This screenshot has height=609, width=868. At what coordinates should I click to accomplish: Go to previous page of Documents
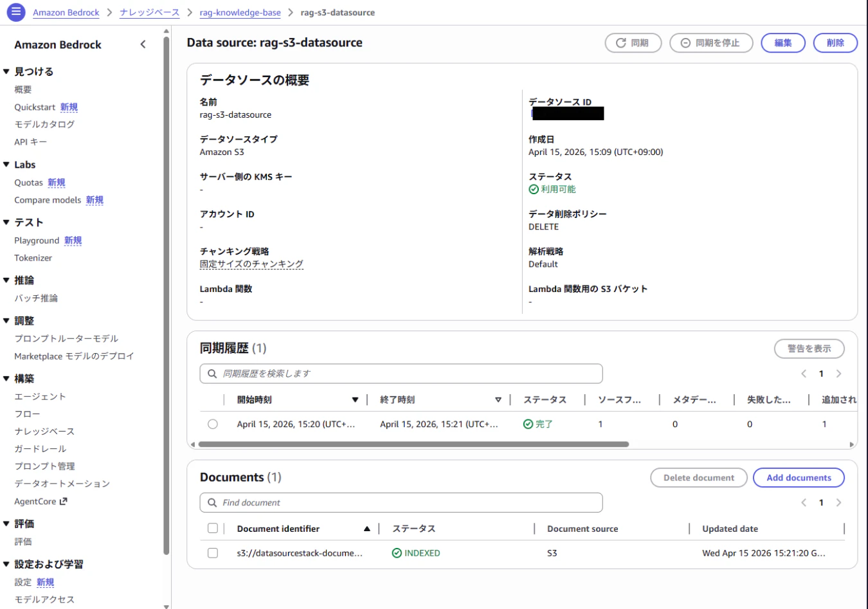(804, 503)
